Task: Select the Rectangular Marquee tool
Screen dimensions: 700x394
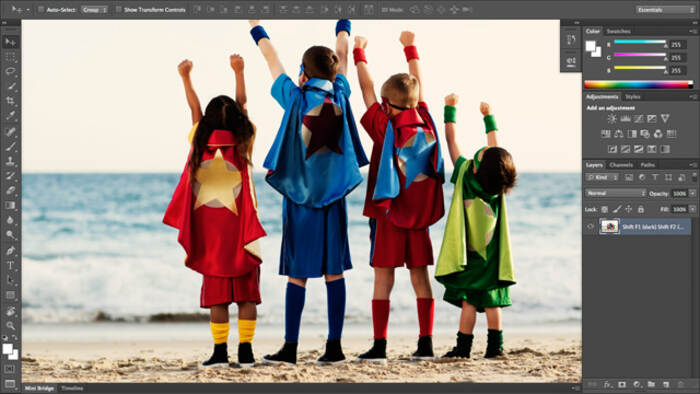Action: click(x=10, y=57)
